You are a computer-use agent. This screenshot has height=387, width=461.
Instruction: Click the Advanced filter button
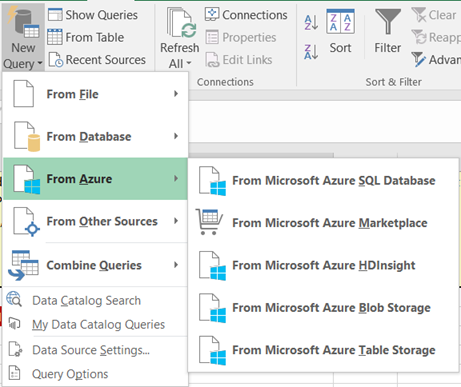point(436,60)
